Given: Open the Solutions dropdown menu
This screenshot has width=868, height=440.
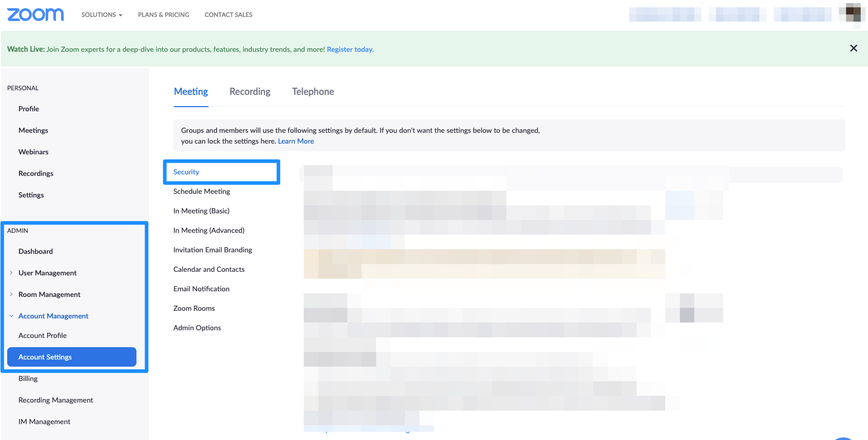Looking at the screenshot, I should pos(102,15).
